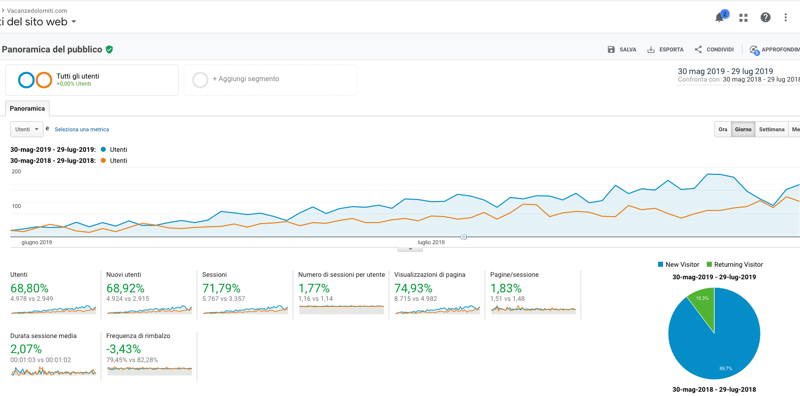Click the timeline slider handle under chart
This screenshot has height=396, width=800.
[464, 237]
